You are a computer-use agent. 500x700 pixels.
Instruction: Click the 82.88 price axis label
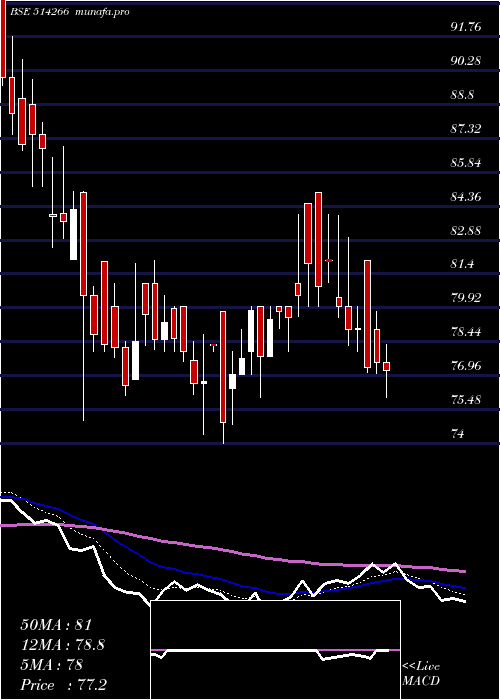(x=466, y=230)
